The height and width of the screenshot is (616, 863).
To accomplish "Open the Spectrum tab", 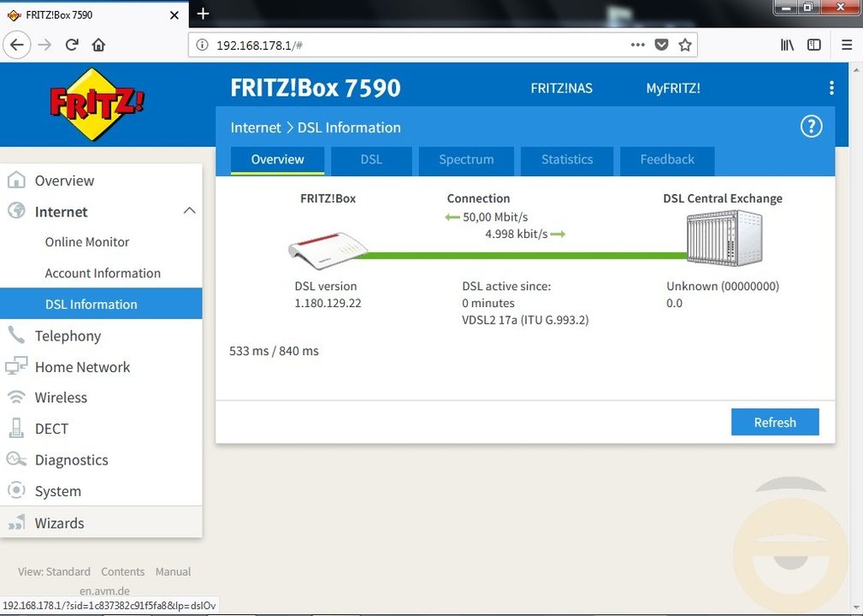I will pyautogui.click(x=466, y=160).
